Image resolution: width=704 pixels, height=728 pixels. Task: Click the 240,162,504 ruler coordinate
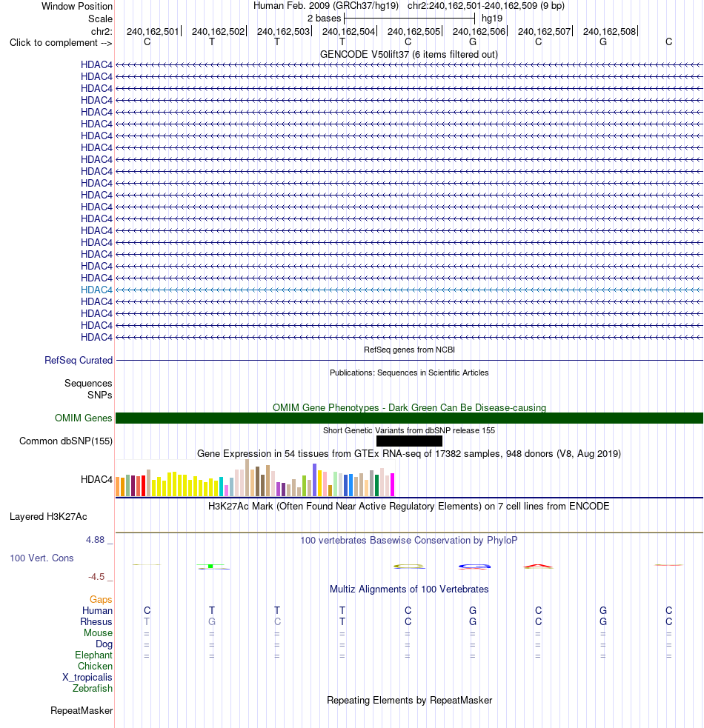348,32
